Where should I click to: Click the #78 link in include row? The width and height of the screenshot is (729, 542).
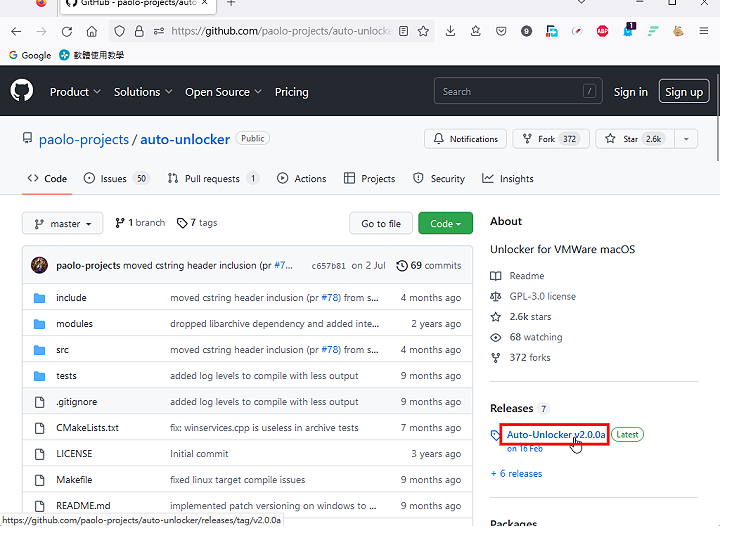coord(330,297)
